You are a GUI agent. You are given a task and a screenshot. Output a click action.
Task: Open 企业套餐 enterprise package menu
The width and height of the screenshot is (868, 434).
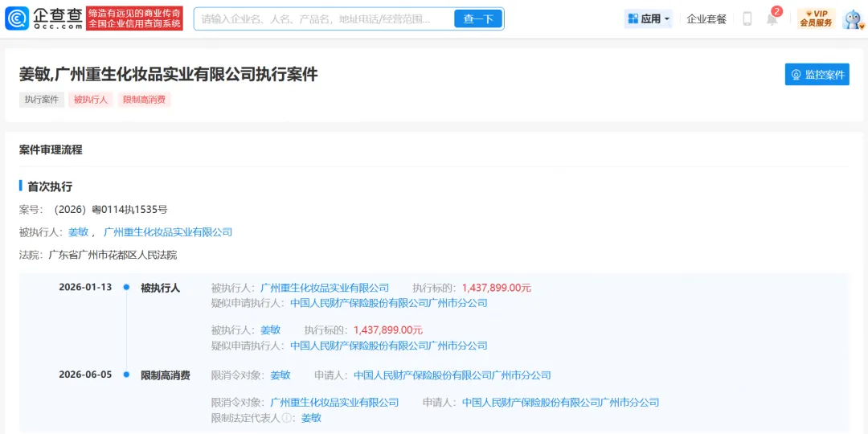pyautogui.click(x=706, y=18)
